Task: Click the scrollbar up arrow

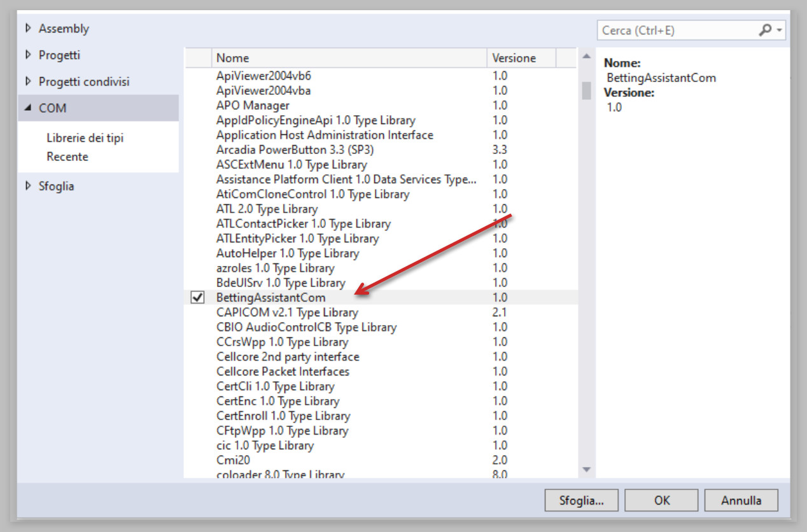Action: 587,59
